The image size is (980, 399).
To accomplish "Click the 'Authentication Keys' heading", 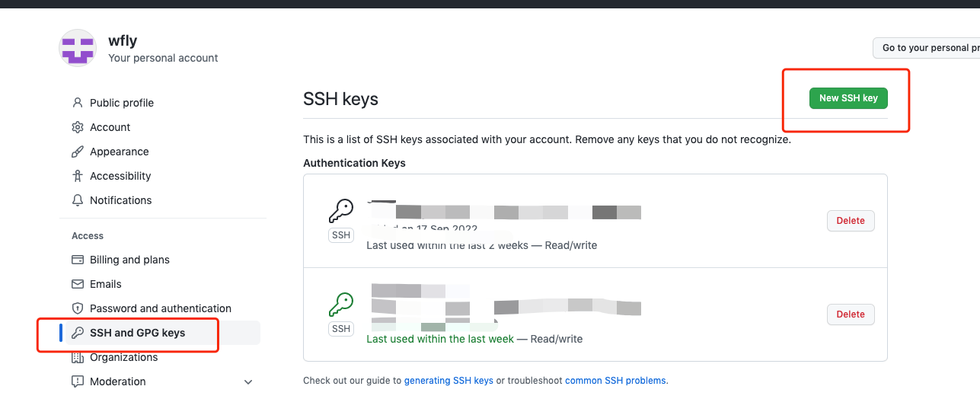I will tap(354, 163).
